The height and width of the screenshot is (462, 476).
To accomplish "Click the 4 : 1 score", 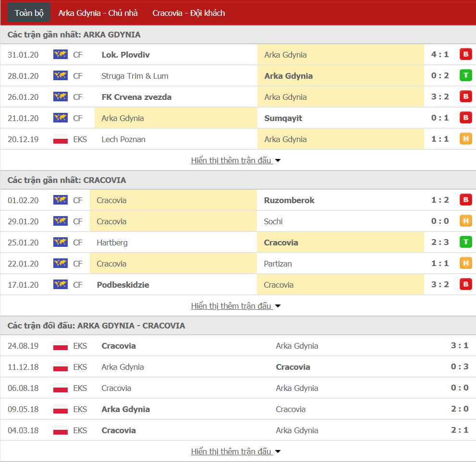I will [440, 54].
